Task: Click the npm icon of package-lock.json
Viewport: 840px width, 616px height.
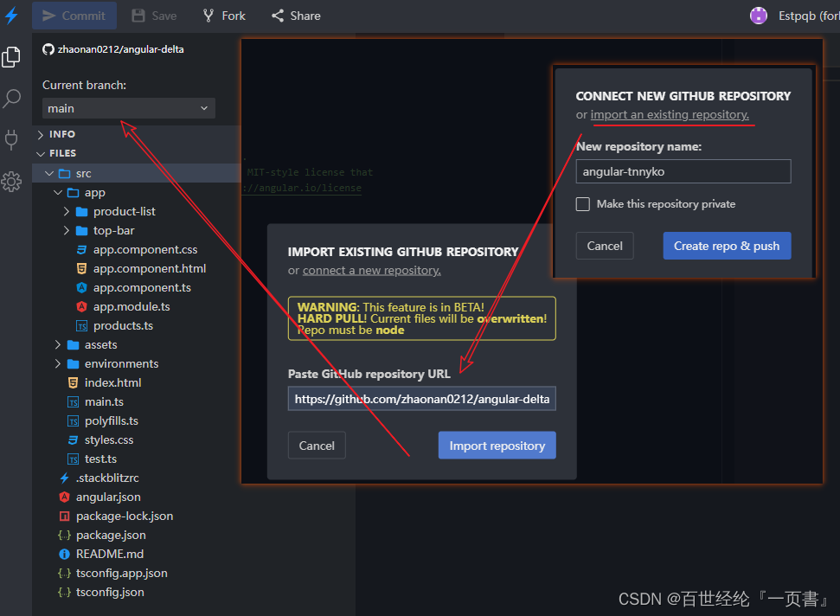Action: [x=64, y=517]
